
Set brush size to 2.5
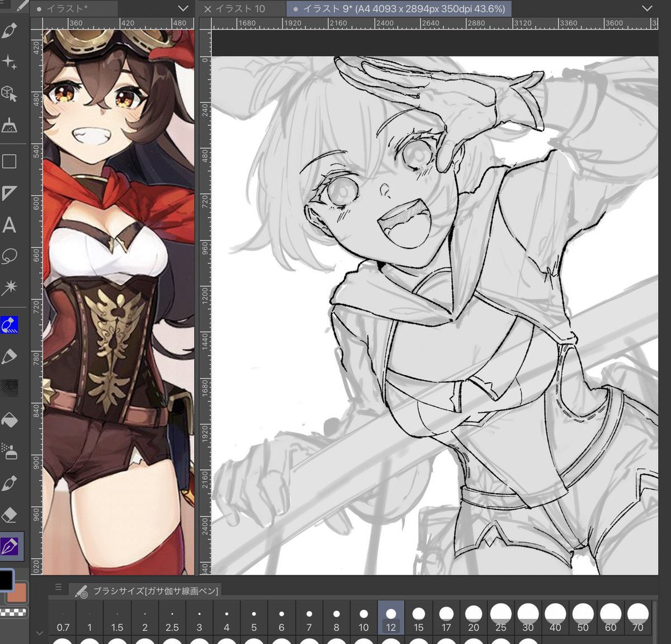172,618
